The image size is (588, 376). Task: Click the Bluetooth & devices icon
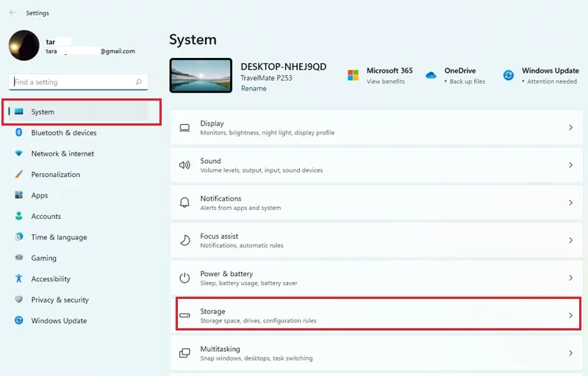[19, 132]
